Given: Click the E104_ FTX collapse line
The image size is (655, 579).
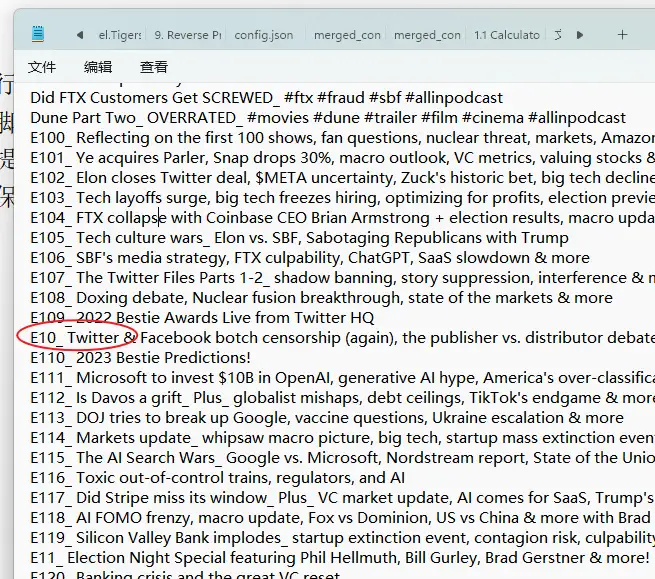Looking at the screenshot, I should pos(343,218).
